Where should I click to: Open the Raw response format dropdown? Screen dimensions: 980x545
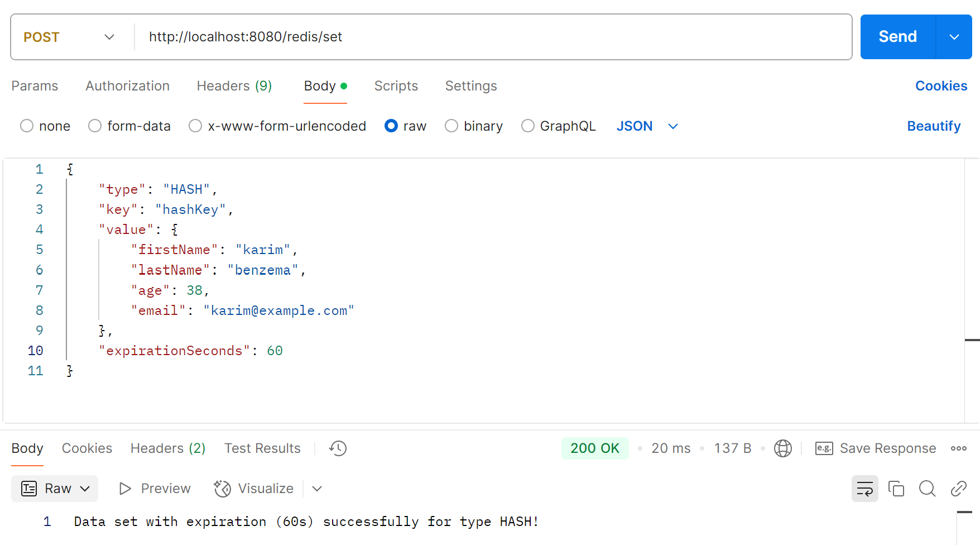coord(55,489)
